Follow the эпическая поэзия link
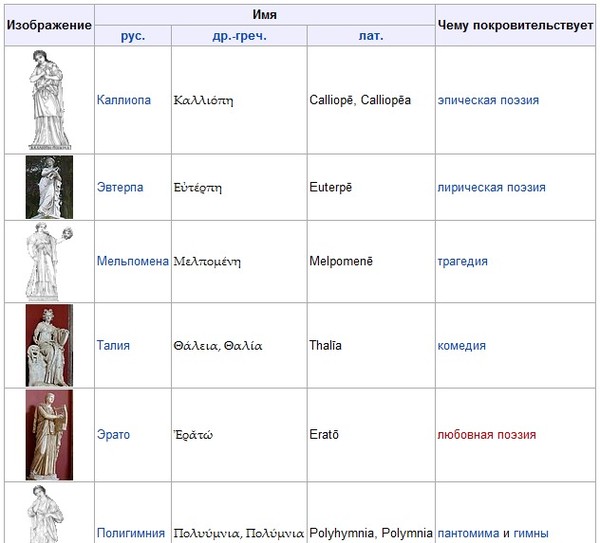 488,100
